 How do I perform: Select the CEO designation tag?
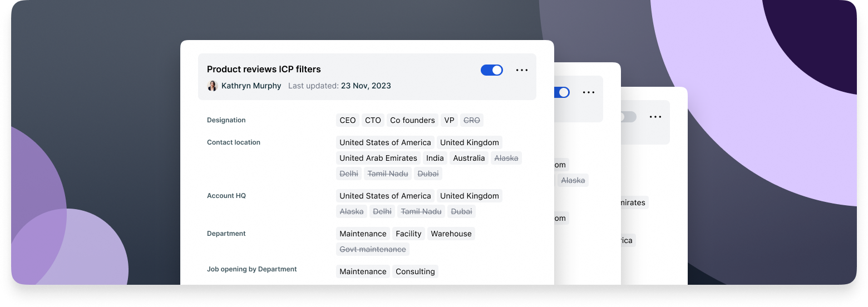[347, 120]
